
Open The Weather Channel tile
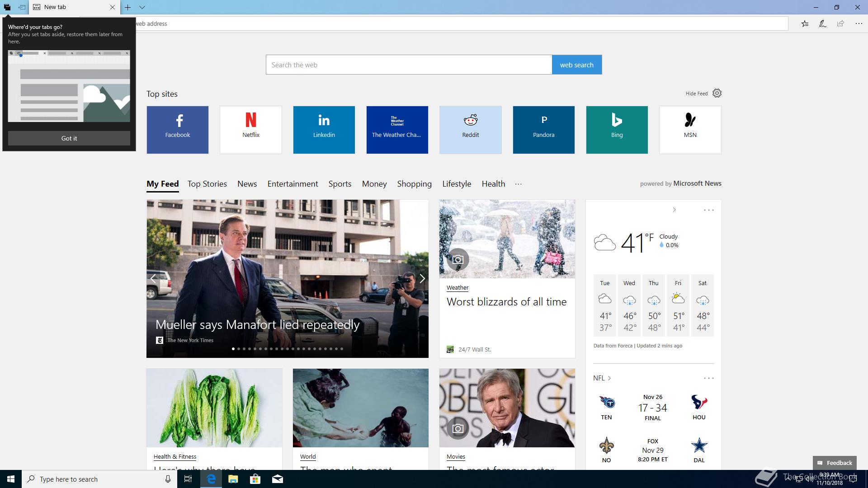click(x=397, y=130)
